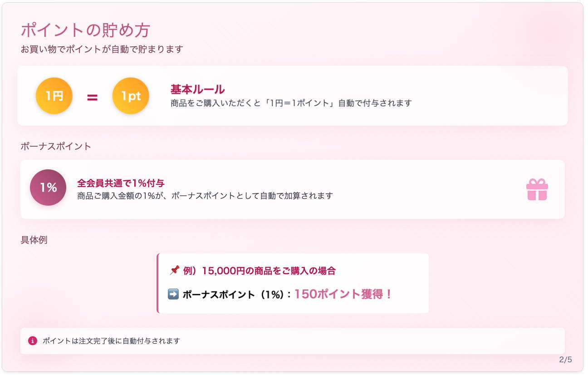Click the orange 1pt coin icon

(x=131, y=96)
